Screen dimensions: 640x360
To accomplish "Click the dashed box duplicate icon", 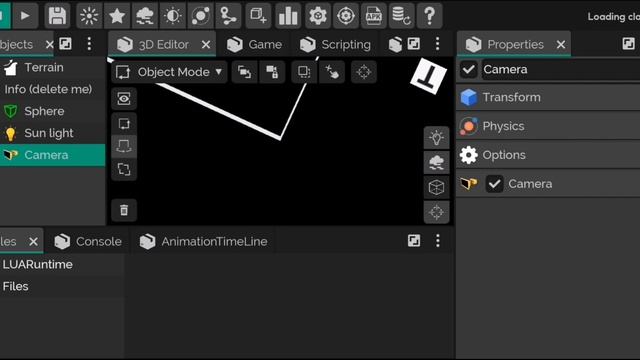I will pos(304,72).
